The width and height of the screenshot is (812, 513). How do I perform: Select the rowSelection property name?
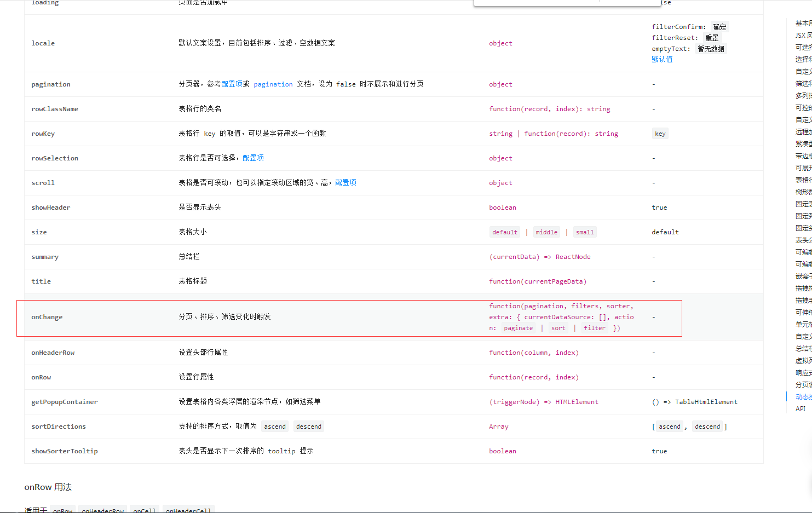(55, 158)
